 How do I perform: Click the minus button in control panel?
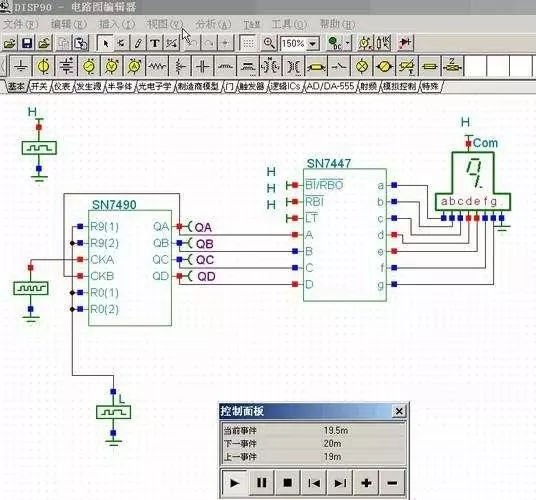(392, 483)
